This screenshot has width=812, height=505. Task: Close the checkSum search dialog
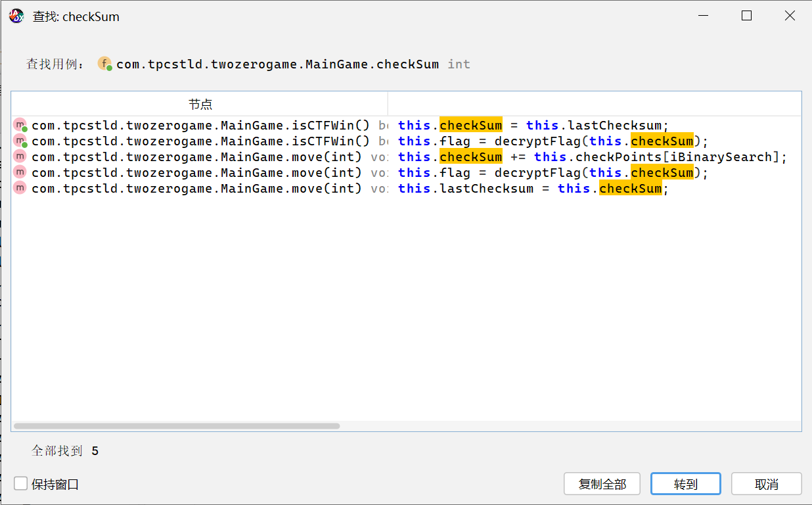click(790, 16)
